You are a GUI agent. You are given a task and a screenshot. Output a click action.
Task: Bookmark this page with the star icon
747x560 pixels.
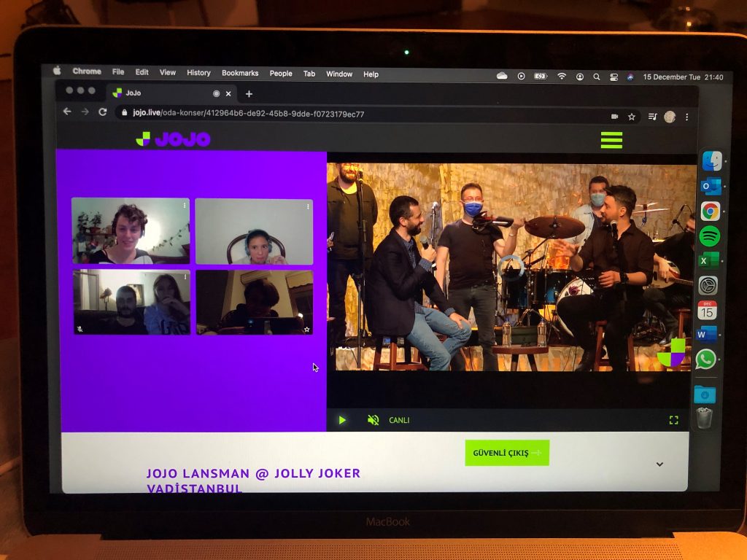(632, 117)
